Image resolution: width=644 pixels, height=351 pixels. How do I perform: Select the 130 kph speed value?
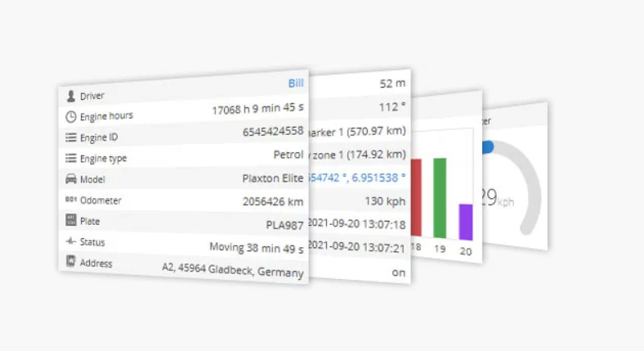pos(385,201)
